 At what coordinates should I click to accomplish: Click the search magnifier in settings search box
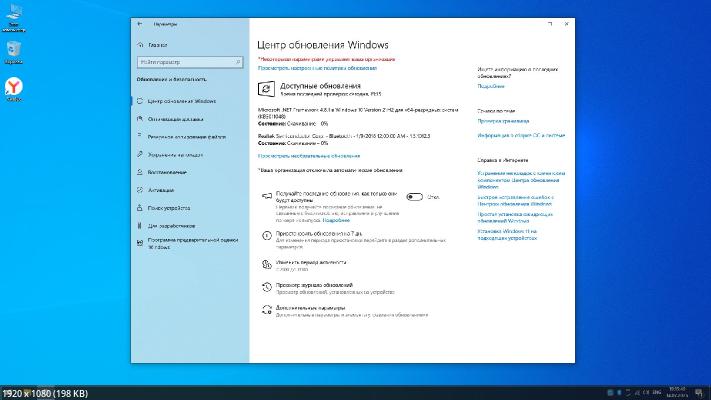tap(238, 62)
